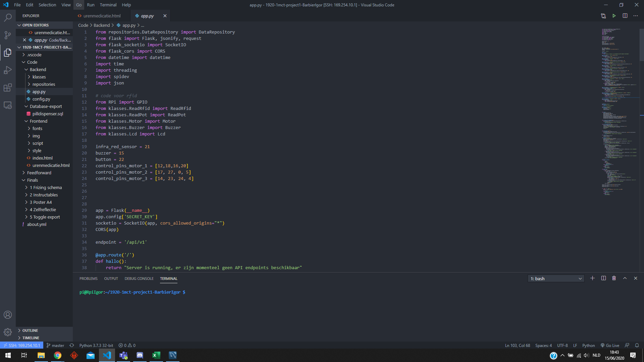Click the SSH remote indicator in status bar
Screen dimensions: 644x362
pos(21,345)
